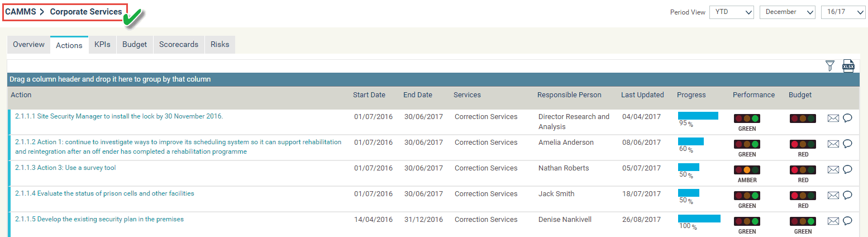Viewport: 868px width, 237px height.
Task: Open the filter funnel icon
Action: 829,66
